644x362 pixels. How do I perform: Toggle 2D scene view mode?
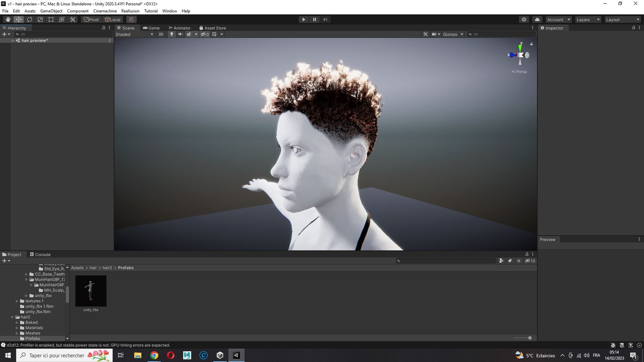pos(161,34)
